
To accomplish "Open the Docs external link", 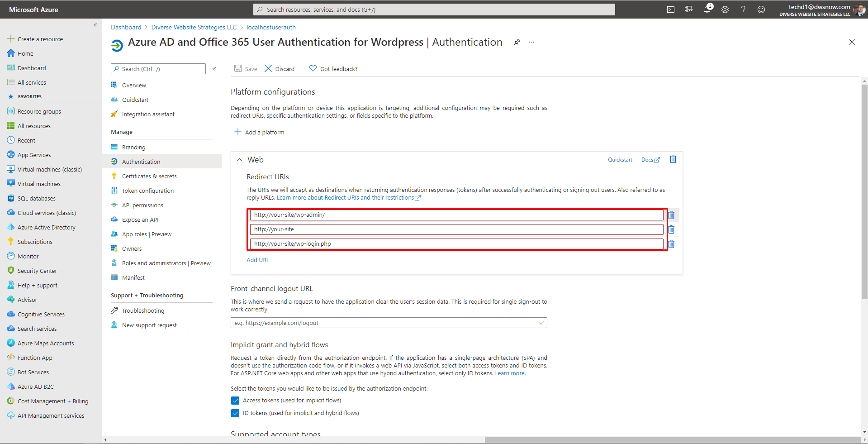I will click(x=650, y=160).
